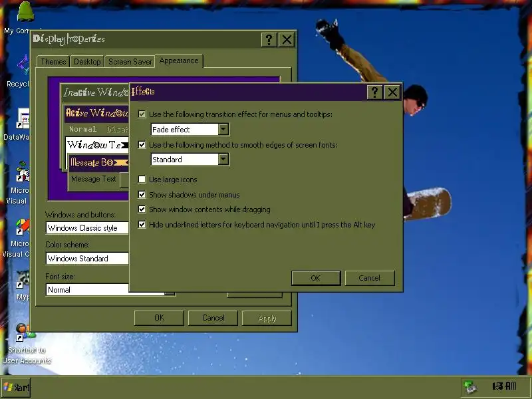This screenshot has width=532, height=399.
Task: Click the Window Text preview area
Action: (97, 145)
